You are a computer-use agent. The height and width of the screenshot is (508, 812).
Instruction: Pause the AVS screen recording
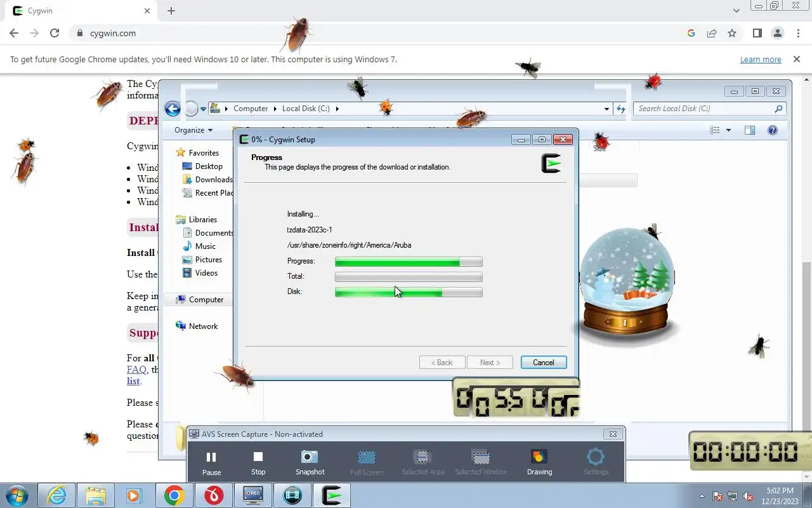point(211,463)
